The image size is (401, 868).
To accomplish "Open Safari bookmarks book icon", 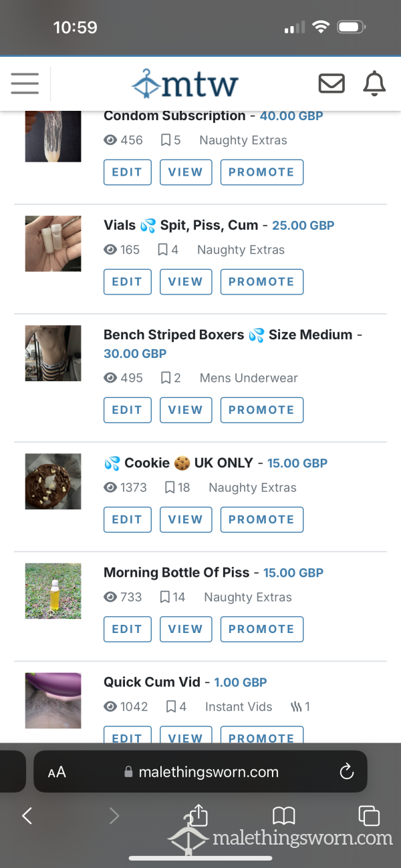I will tap(284, 815).
